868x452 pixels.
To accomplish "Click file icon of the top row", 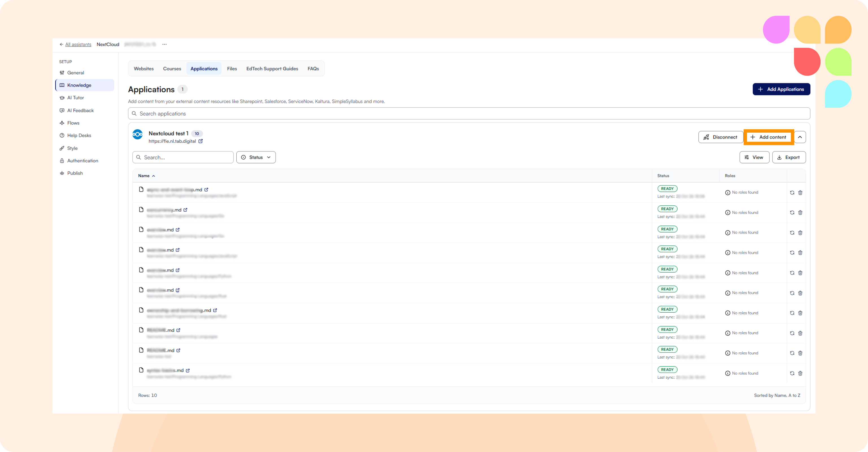I will click(141, 189).
